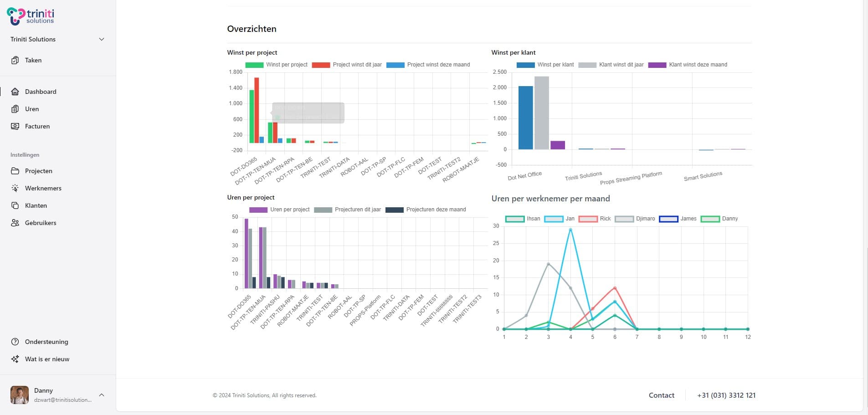Click the +31 phone number link

(x=726, y=395)
